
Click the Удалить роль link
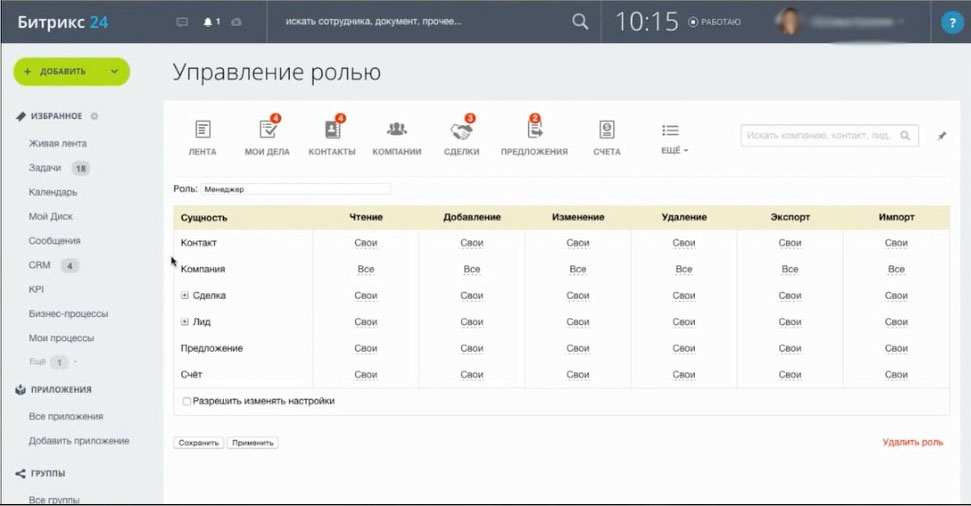pyautogui.click(x=912, y=442)
